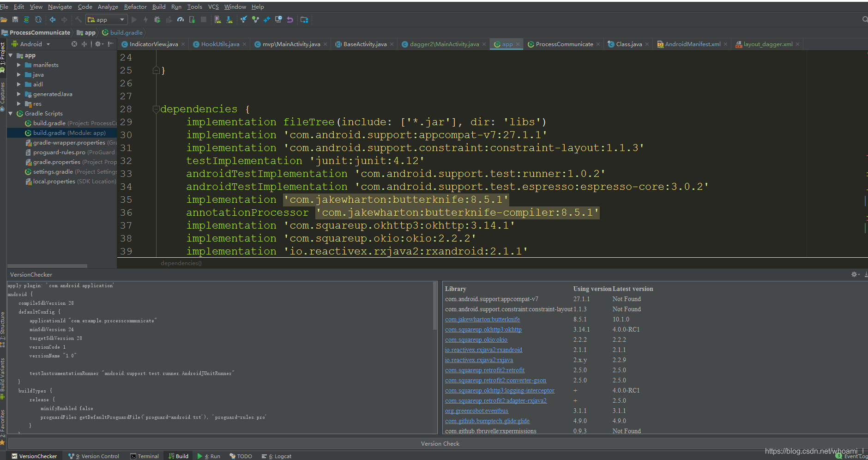Click the search magnifier at toolbar end
This screenshot has height=460, width=868.
[864, 19]
